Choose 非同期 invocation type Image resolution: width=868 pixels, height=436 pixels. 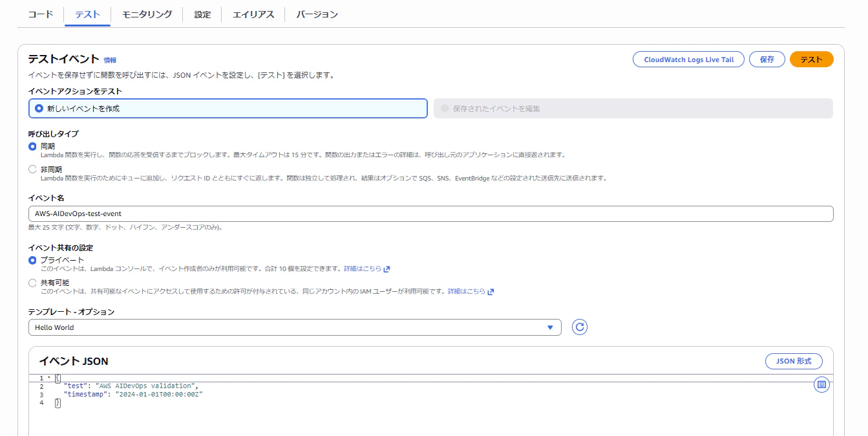point(32,169)
